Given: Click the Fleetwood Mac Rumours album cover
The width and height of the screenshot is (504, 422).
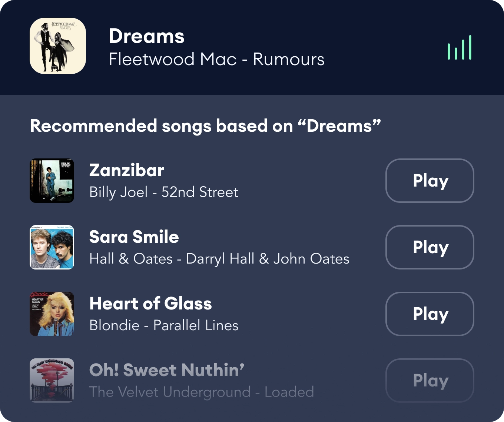Looking at the screenshot, I should coord(58,46).
